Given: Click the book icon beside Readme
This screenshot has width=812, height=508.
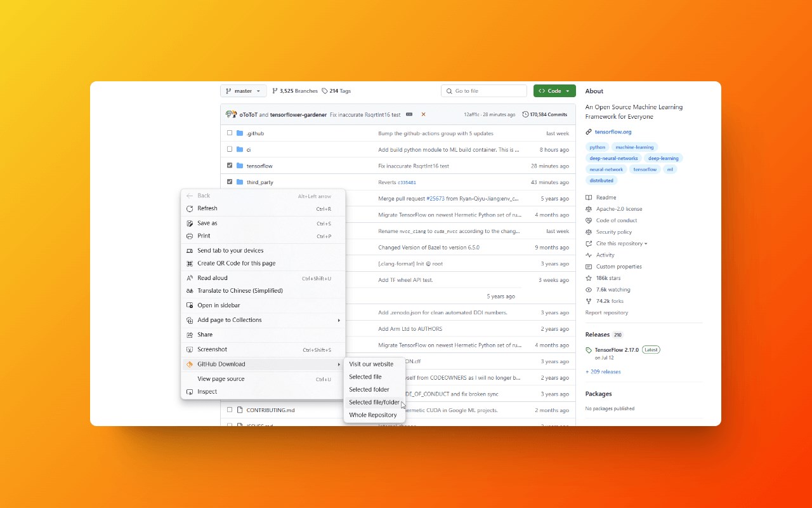Looking at the screenshot, I should click(589, 197).
